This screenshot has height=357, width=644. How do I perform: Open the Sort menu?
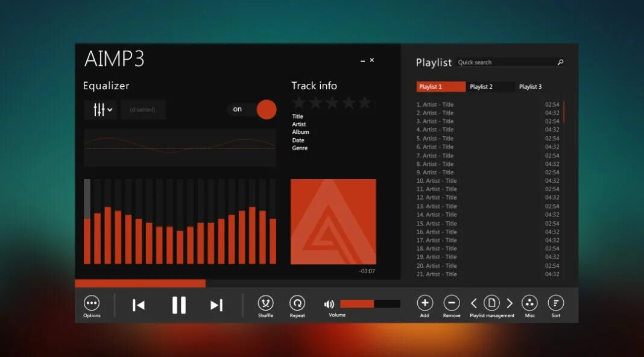[x=556, y=303]
